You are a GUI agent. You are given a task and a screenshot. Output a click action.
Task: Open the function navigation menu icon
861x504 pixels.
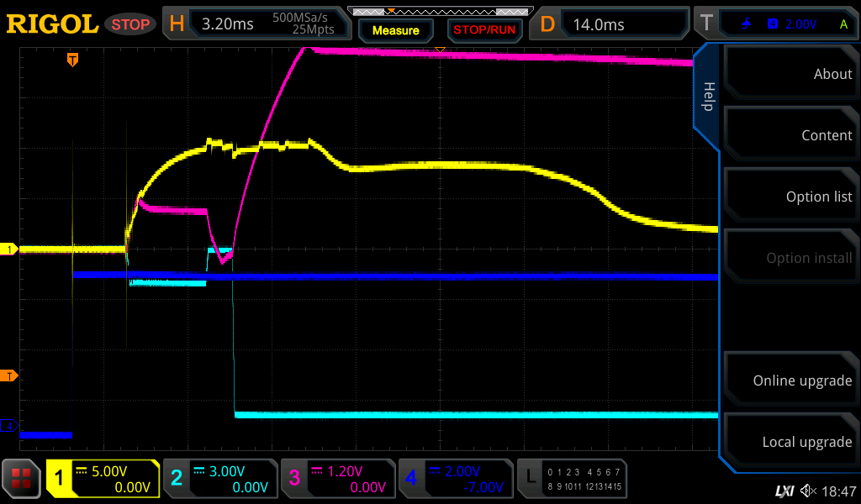coord(22,479)
